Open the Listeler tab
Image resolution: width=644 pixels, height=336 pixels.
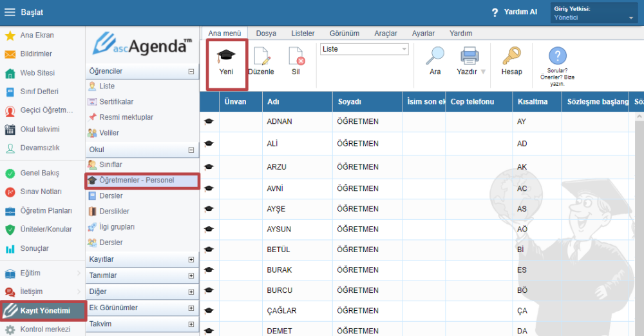click(303, 34)
